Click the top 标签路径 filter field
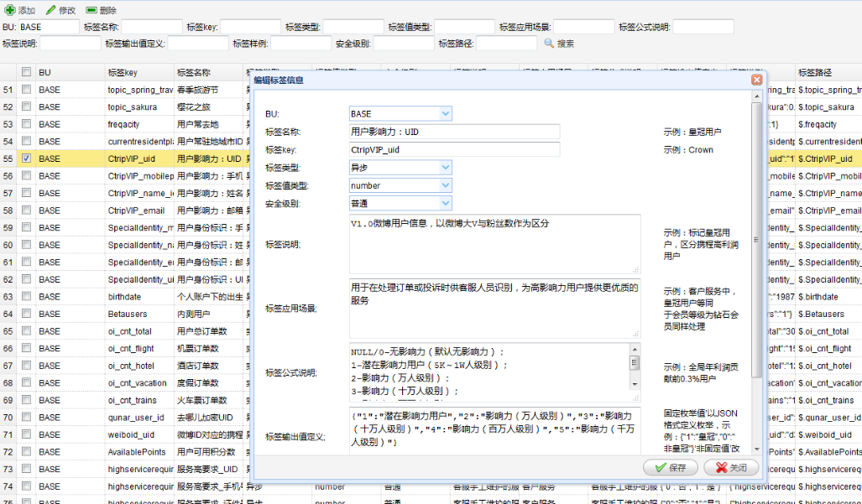 click(506, 44)
